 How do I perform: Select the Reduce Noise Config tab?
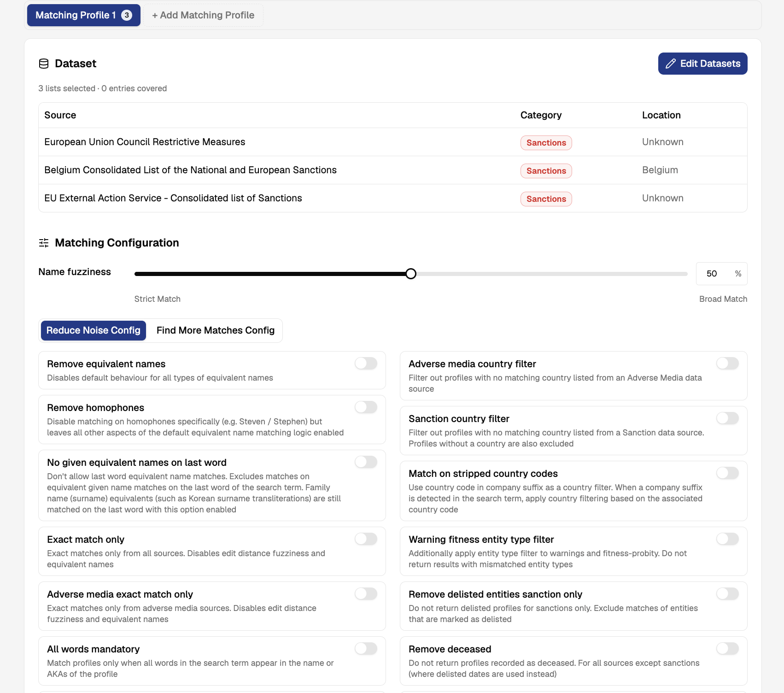(x=94, y=330)
